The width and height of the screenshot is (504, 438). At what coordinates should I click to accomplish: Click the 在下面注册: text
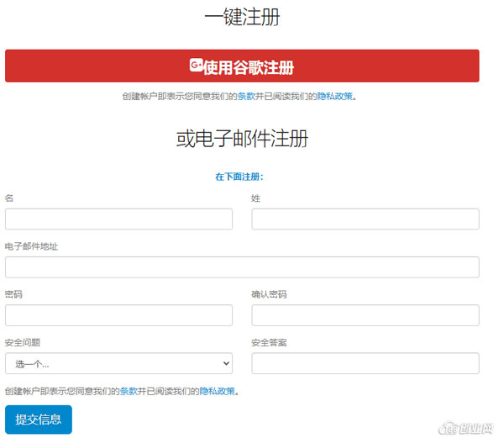[239, 177]
